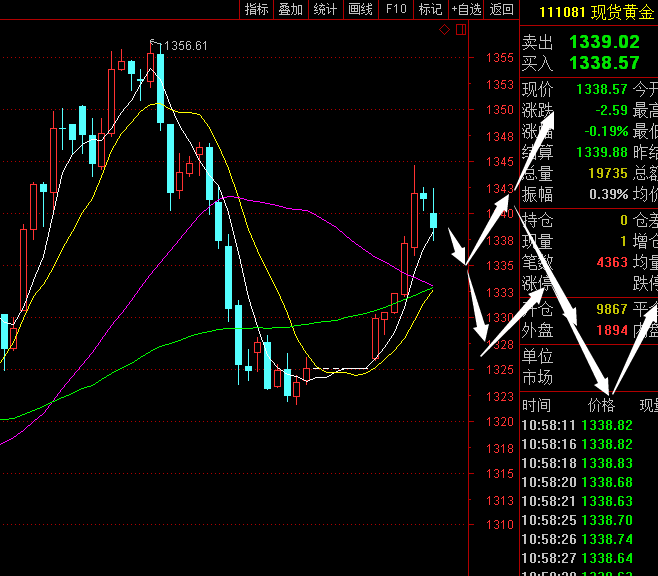Select the 10:58:11 trade row
658x576 pixels.
coord(577,425)
